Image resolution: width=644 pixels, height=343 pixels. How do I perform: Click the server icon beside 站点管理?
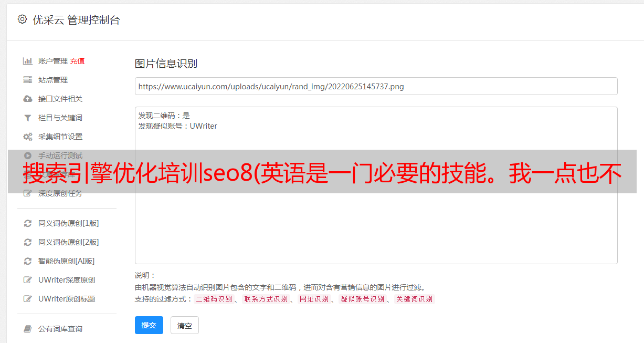click(x=28, y=80)
